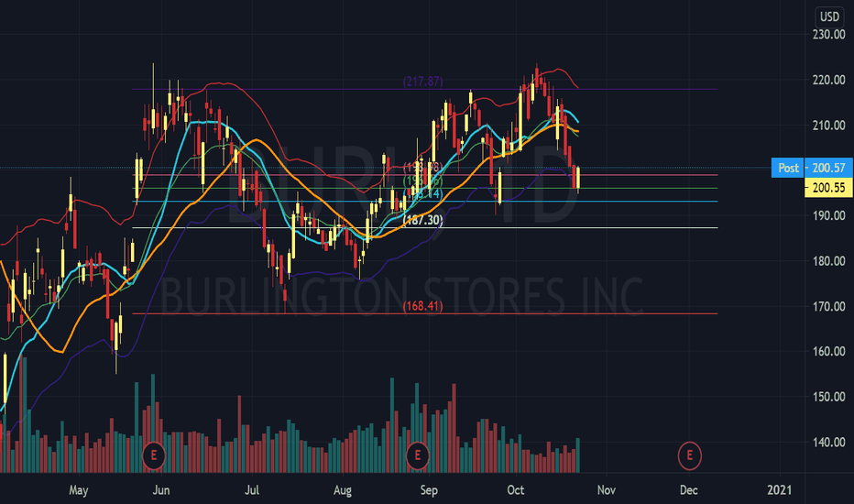Click the yellow last price label 200.55
This screenshot has width=854, height=504.
[x=828, y=188]
